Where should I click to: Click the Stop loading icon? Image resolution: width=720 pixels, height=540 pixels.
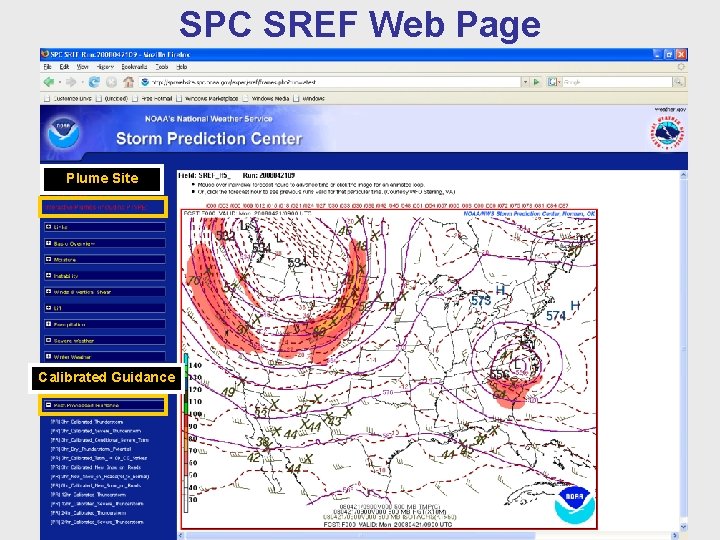coord(111,82)
